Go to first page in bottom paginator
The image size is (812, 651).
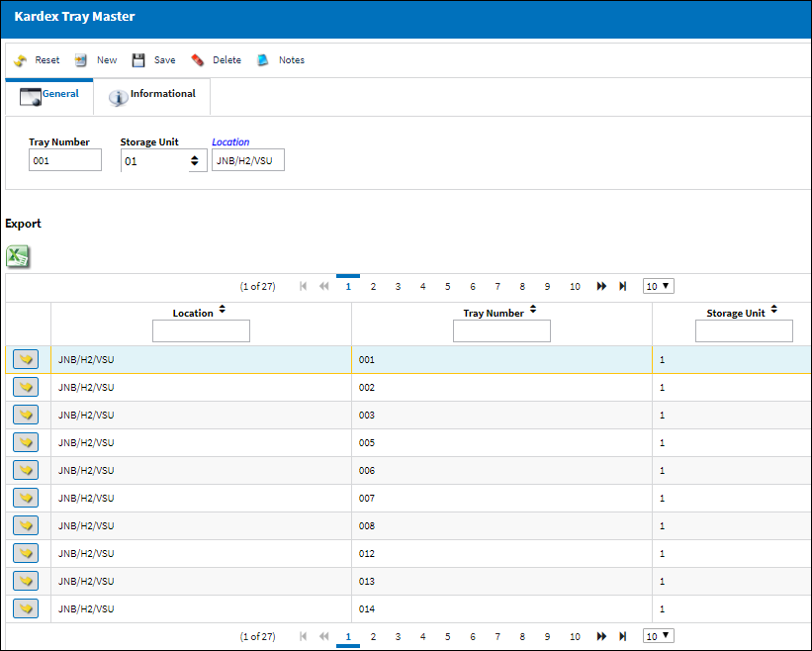tap(304, 636)
